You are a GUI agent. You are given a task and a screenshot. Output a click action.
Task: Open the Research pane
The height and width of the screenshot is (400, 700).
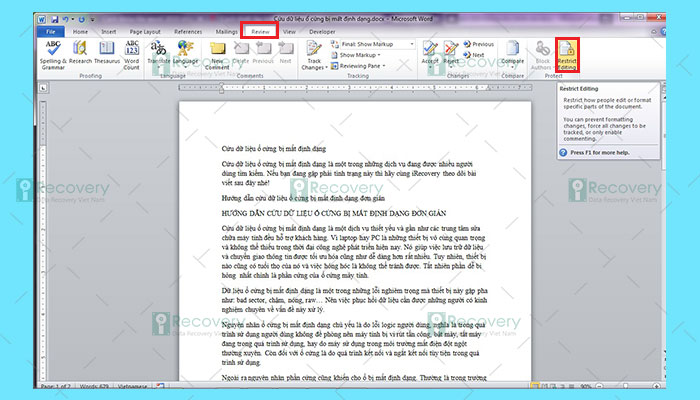click(80, 52)
